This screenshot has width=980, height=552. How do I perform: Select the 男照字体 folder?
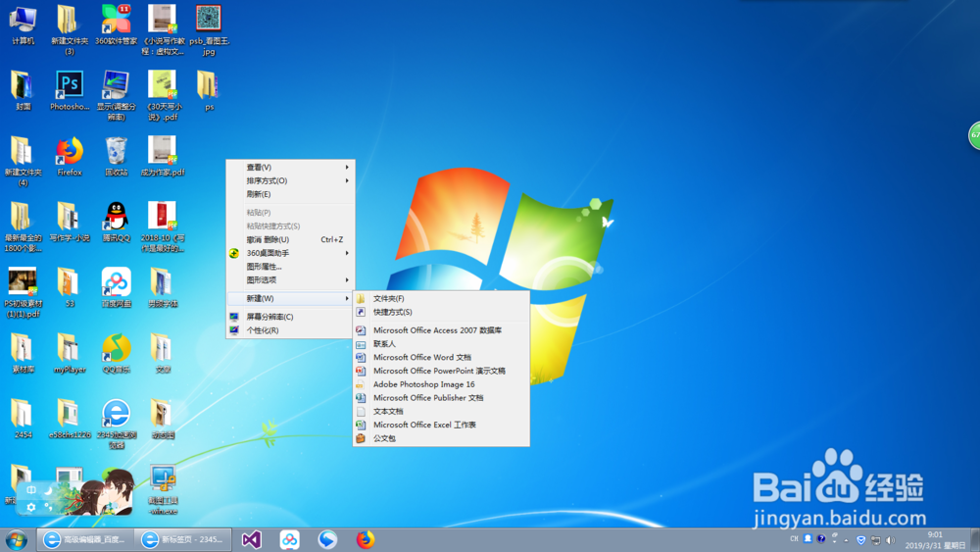coord(163,288)
